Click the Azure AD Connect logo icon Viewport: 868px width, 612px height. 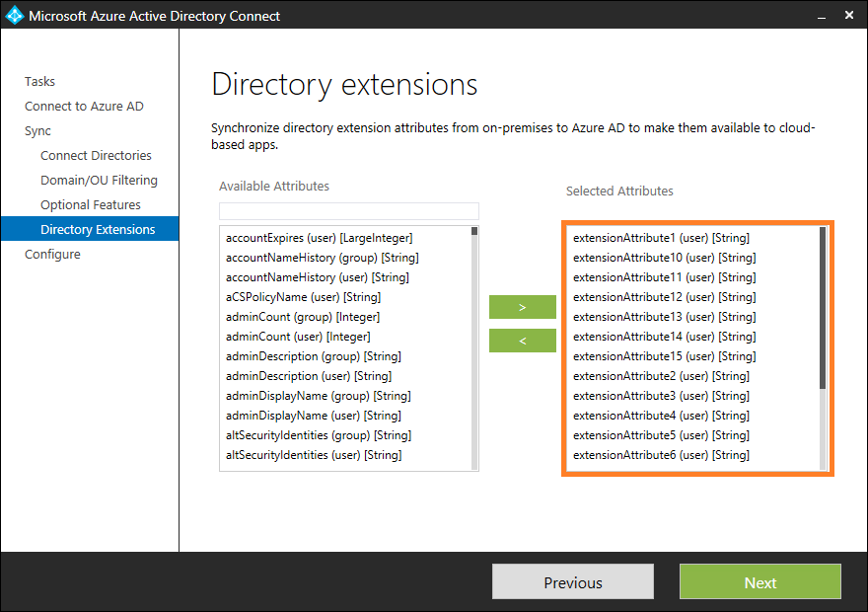click(15, 16)
